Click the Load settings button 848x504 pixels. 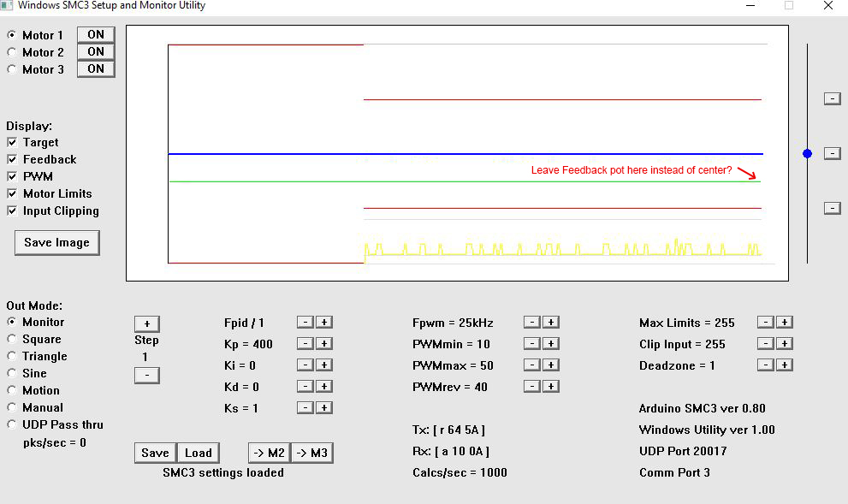[x=198, y=454]
